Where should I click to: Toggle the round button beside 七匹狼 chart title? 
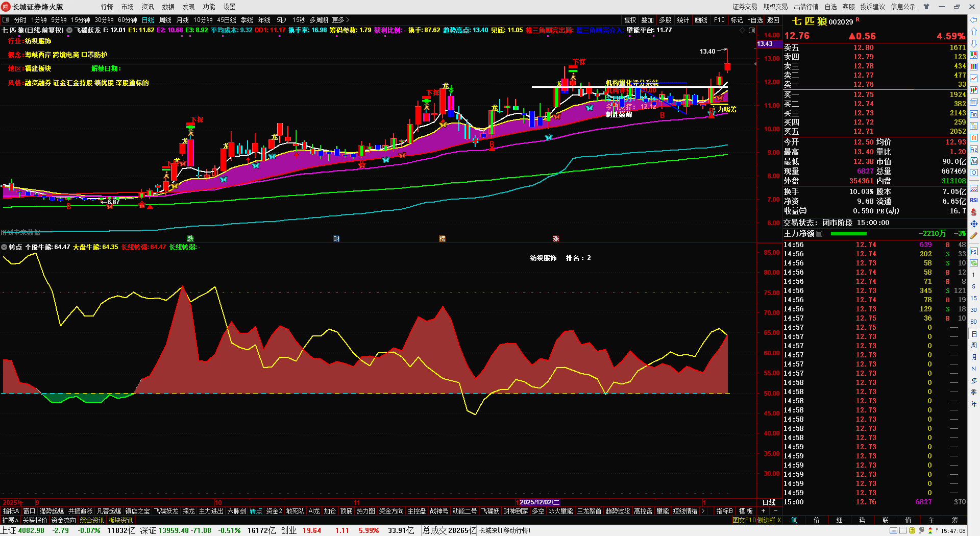tap(69, 30)
